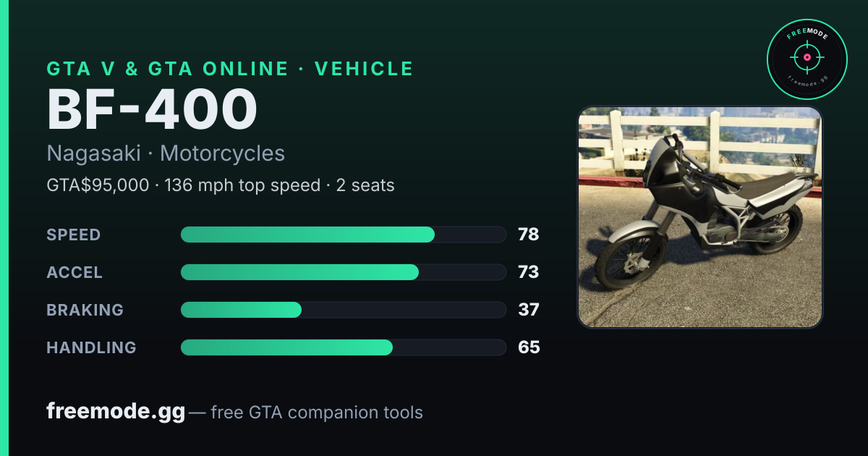Select the GTA V & GTA Online · Vehicle heading
The image size is (868, 456).
click(230, 69)
